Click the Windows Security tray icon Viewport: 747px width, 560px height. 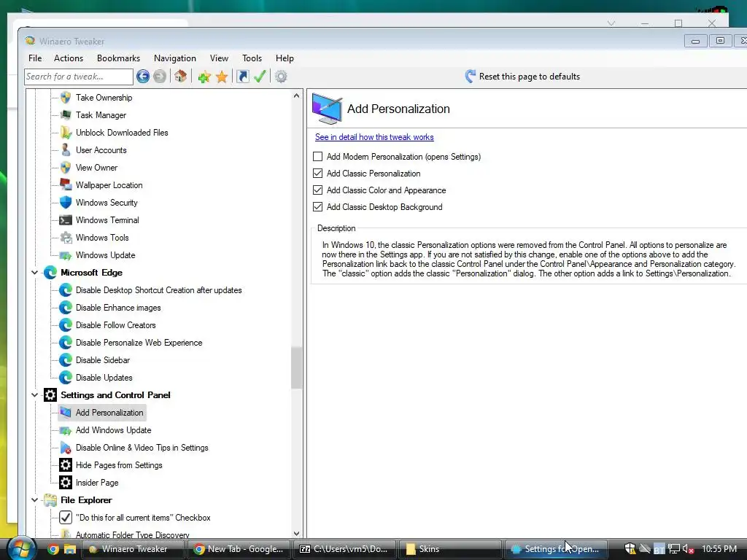630,549
